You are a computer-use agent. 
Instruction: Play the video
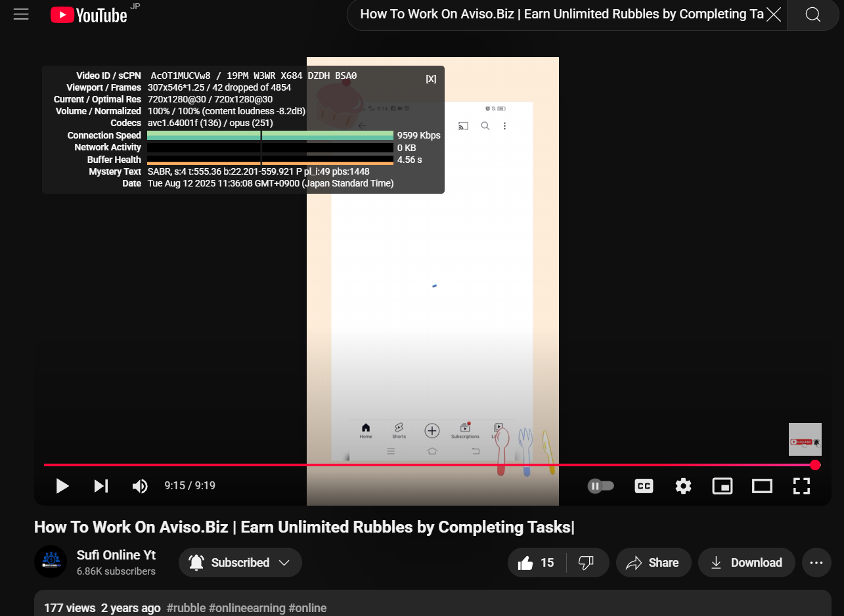point(62,486)
